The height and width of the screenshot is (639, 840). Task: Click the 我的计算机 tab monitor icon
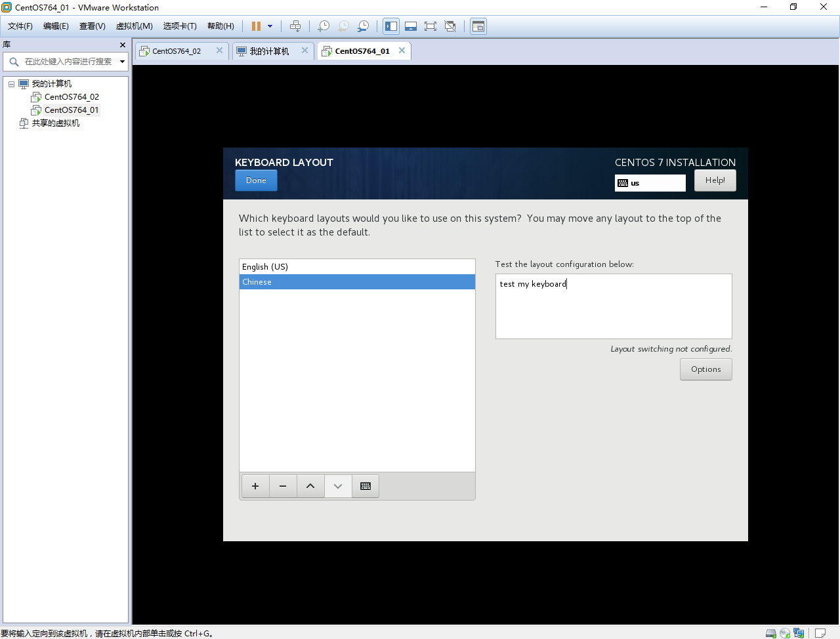pyautogui.click(x=241, y=51)
